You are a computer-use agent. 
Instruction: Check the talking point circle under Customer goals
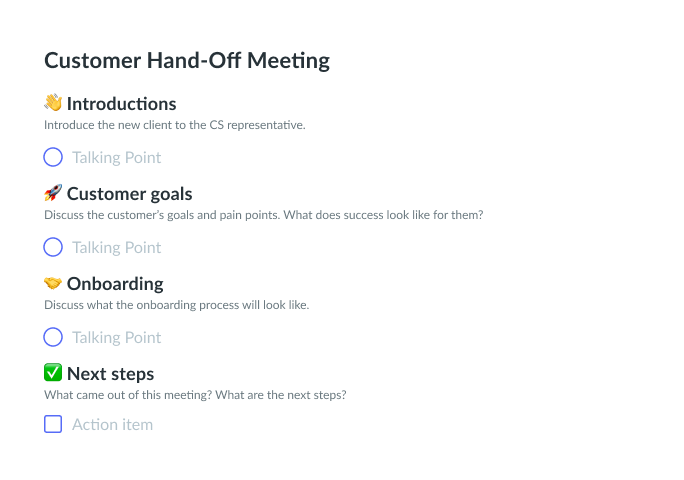tap(53, 247)
